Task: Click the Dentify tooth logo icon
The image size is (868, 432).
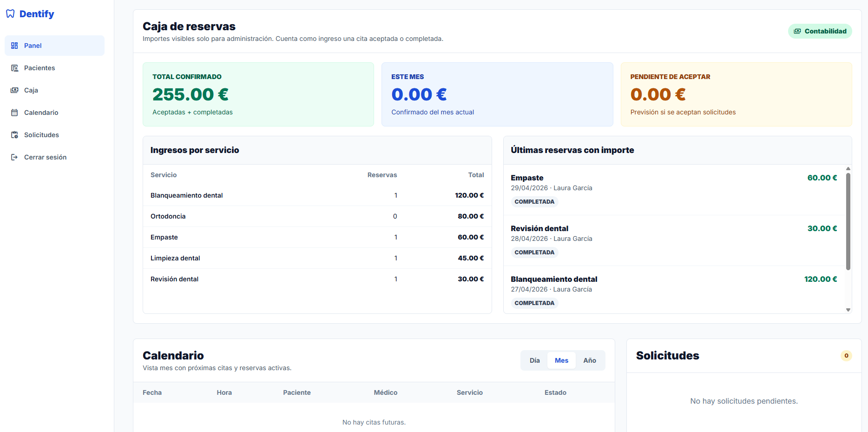Action: click(x=10, y=14)
